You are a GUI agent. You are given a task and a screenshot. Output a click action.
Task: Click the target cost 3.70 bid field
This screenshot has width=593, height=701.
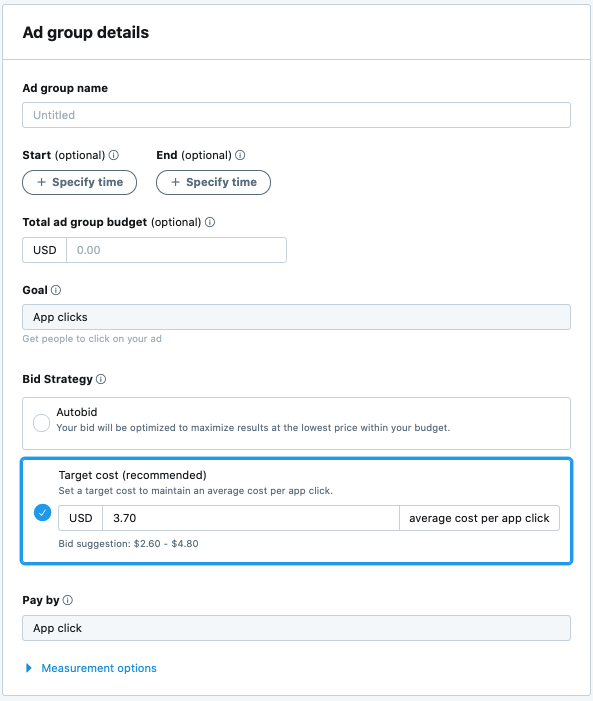tap(251, 518)
